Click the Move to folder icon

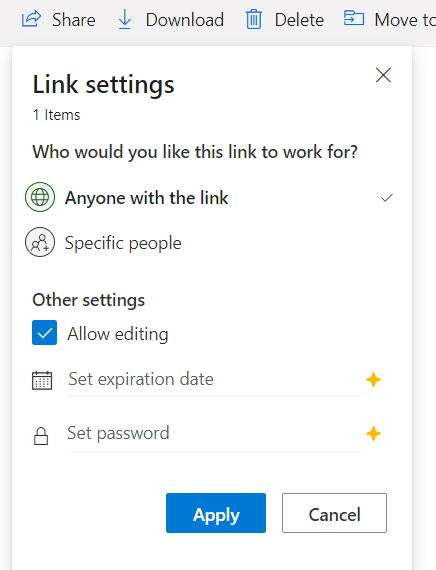coord(354,18)
